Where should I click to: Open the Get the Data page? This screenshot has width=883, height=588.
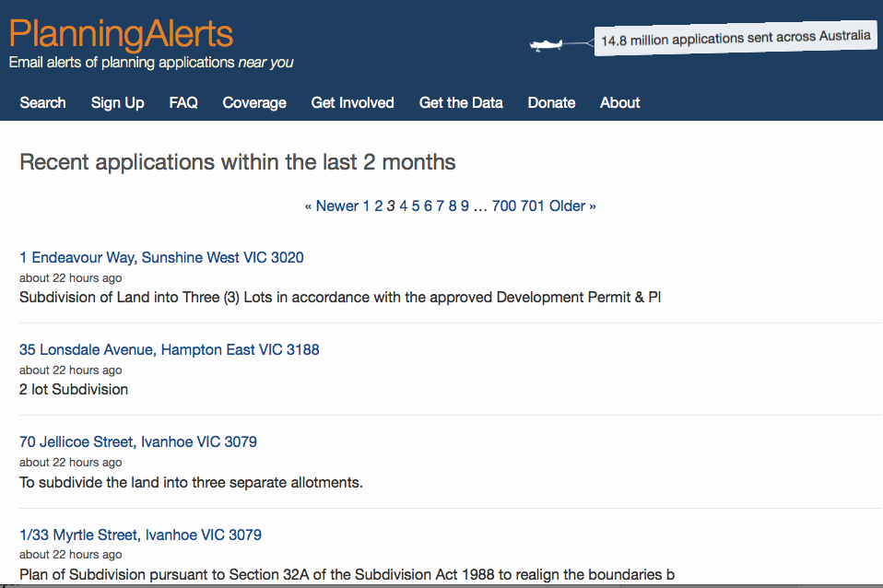click(461, 102)
